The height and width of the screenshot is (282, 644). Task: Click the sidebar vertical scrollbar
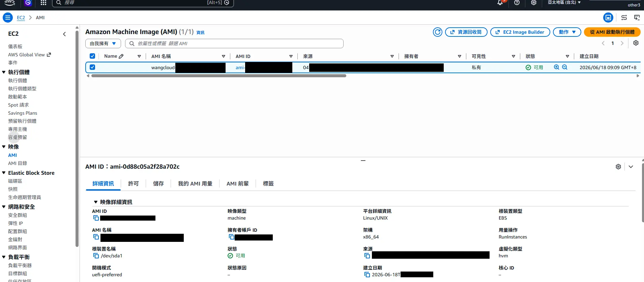pos(77,138)
